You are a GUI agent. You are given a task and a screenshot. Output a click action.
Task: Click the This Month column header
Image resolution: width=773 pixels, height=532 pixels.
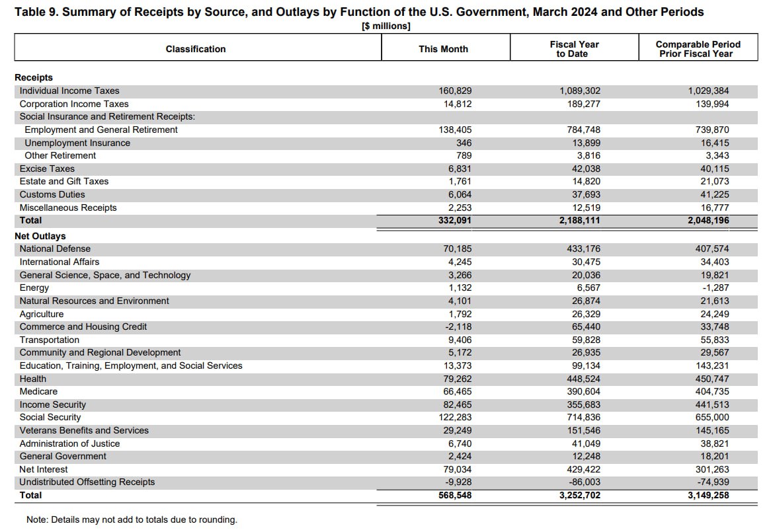click(x=443, y=49)
